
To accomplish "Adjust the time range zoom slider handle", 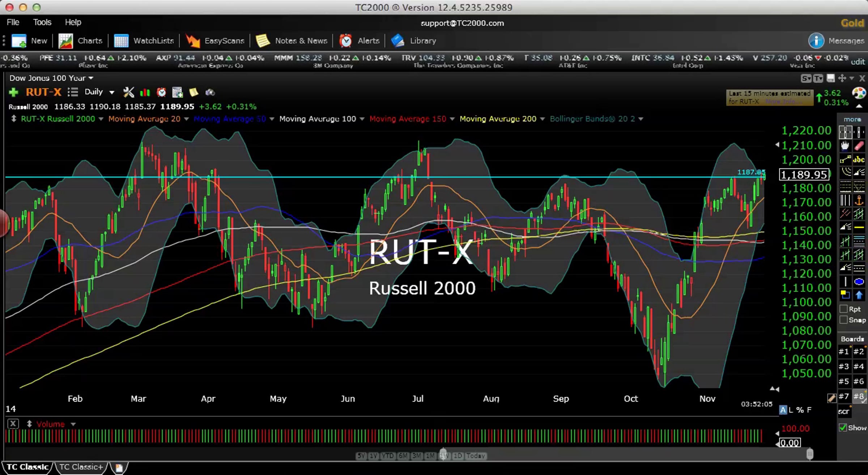I will pyautogui.click(x=443, y=453).
